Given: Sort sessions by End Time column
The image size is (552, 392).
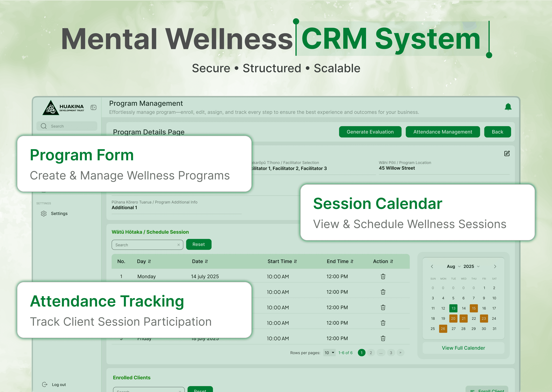Looking at the screenshot, I should (352, 261).
